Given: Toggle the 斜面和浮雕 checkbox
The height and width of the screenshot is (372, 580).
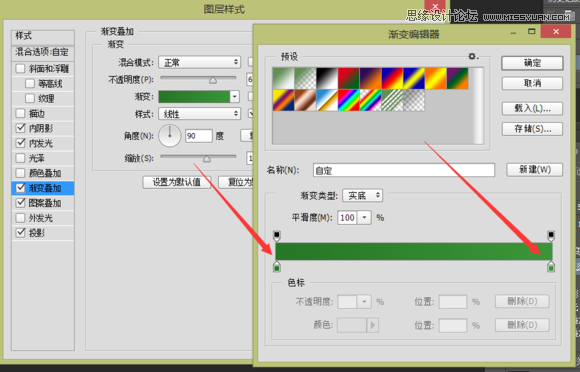Looking at the screenshot, I should click(20, 68).
